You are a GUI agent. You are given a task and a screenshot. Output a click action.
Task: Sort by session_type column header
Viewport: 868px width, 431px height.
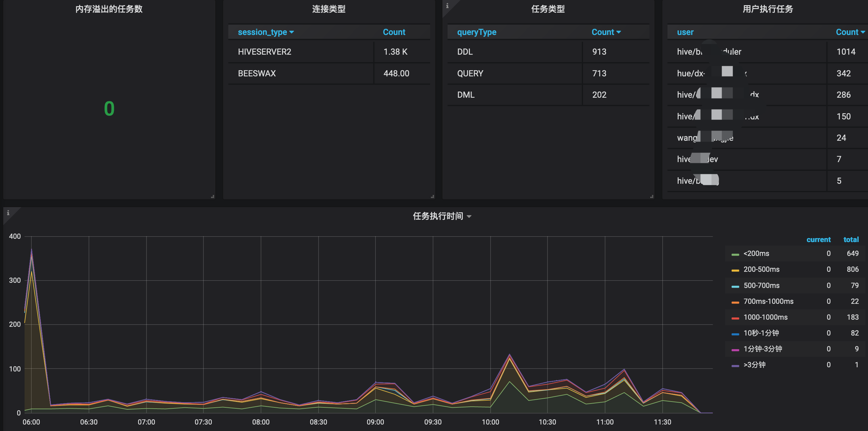[x=266, y=32]
